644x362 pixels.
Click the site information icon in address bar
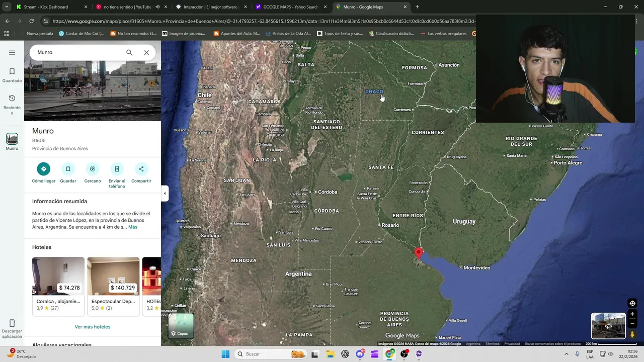(46, 21)
